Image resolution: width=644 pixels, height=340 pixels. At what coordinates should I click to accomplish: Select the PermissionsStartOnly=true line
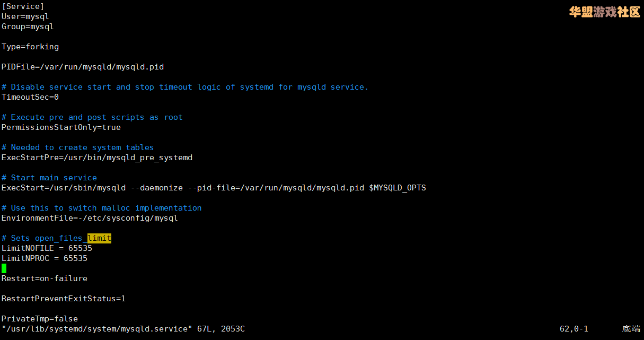pyautogui.click(x=61, y=127)
